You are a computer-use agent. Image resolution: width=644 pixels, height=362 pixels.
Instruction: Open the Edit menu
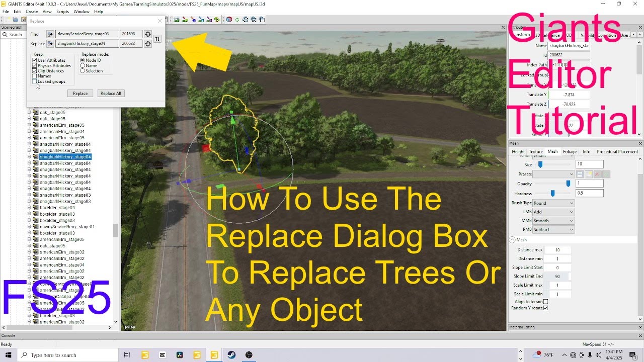pos(17,12)
